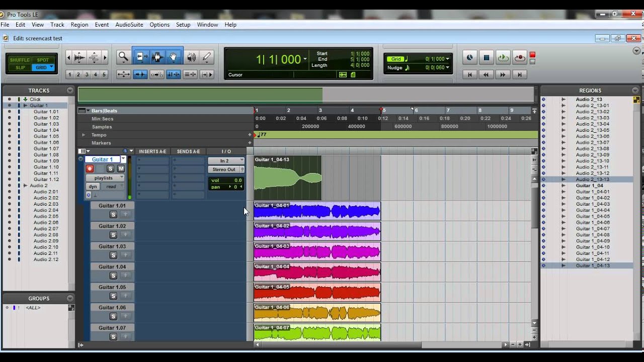Toggle Insertion Follows Playback icon
Viewport: 644px width, 362px height.
pos(207,74)
